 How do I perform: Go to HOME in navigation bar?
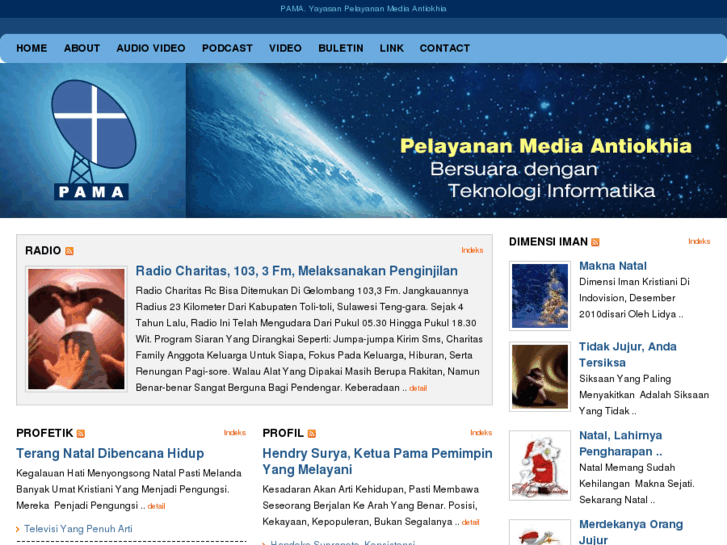(32, 48)
